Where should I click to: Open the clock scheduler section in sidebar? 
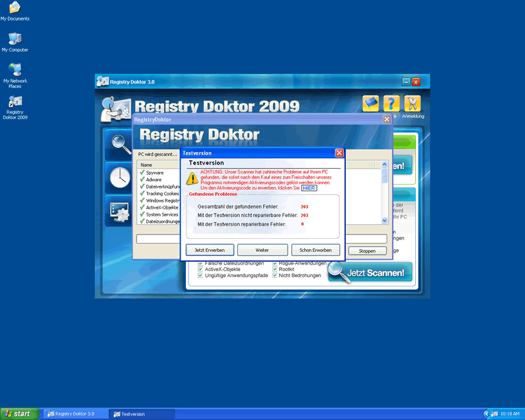point(120,177)
